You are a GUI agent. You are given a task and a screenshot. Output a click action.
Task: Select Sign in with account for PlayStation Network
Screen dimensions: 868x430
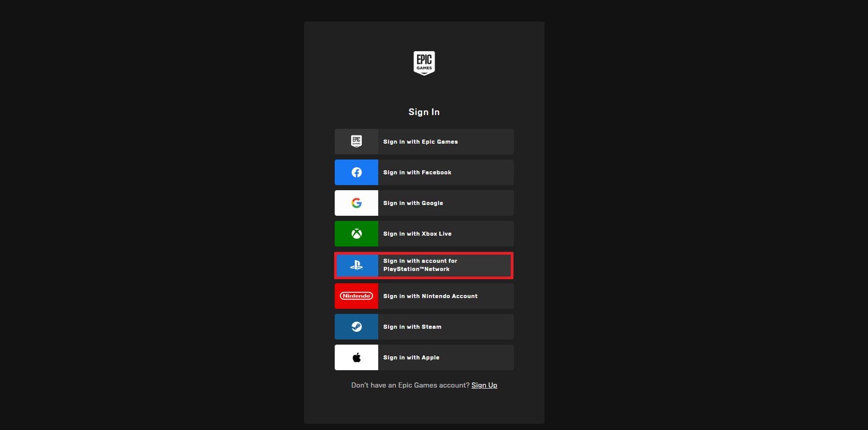coord(424,265)
